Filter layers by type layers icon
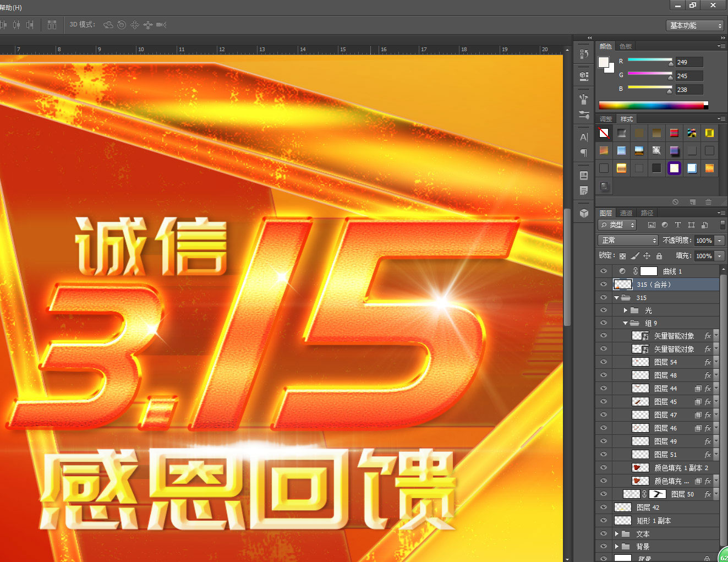Screen dimensions: 728x562 pos(678,225)
